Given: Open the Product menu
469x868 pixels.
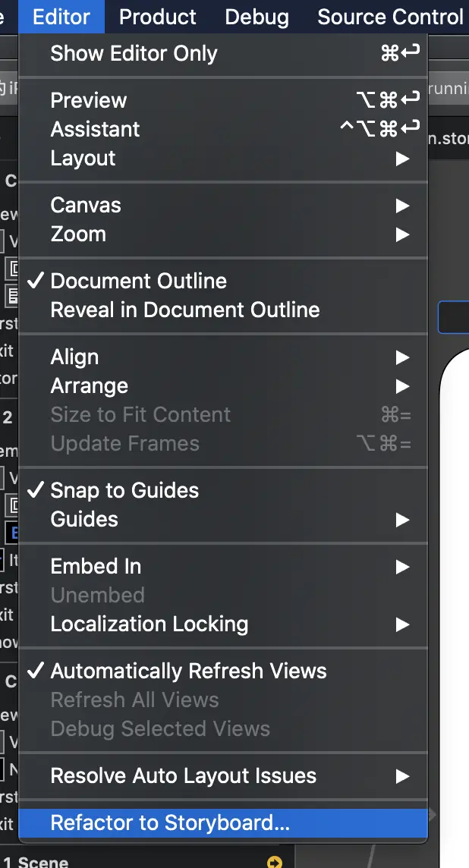Looking at the screenshot, I should pyautogui.click(x=158, y=17).
